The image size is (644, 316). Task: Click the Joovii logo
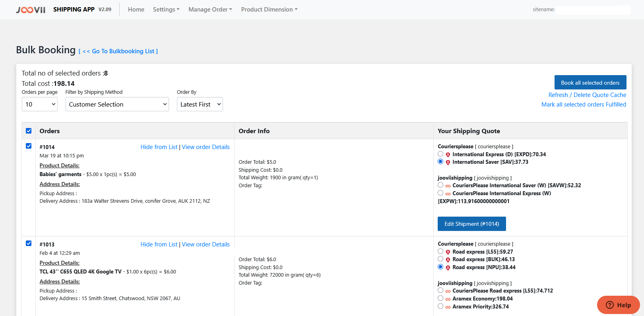[x=31, y=10]
